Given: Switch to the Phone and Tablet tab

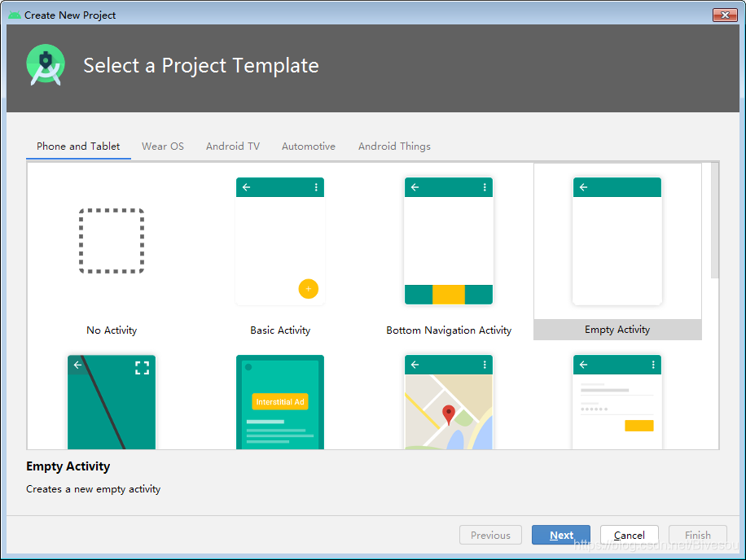Looking at the screenshot, I should [78, 147].
